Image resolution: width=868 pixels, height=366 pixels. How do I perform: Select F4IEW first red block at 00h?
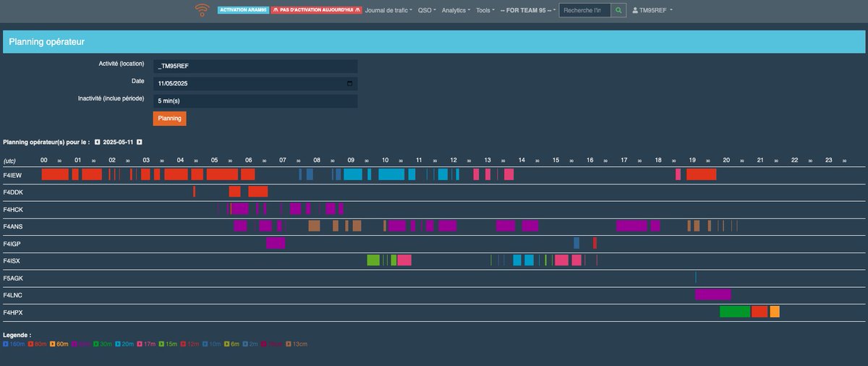55,174
